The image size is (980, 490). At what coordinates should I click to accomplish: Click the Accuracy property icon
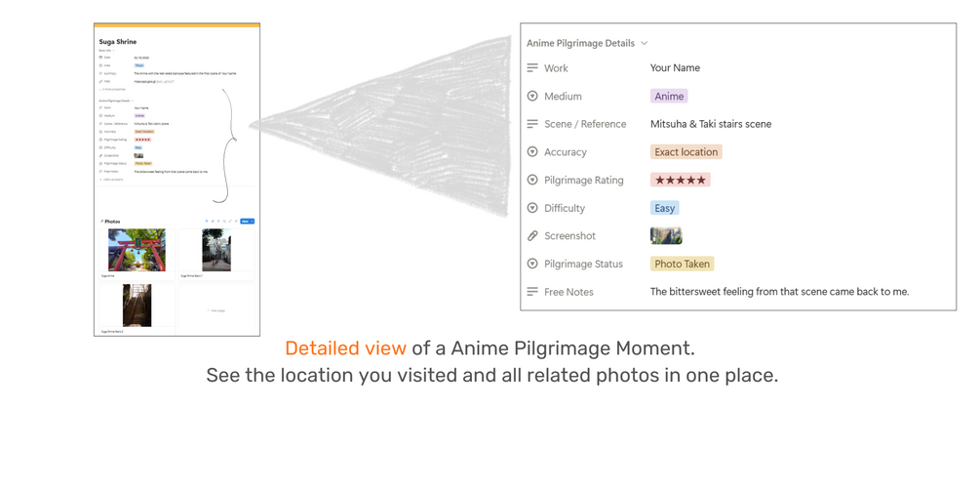tap(532, 152)
